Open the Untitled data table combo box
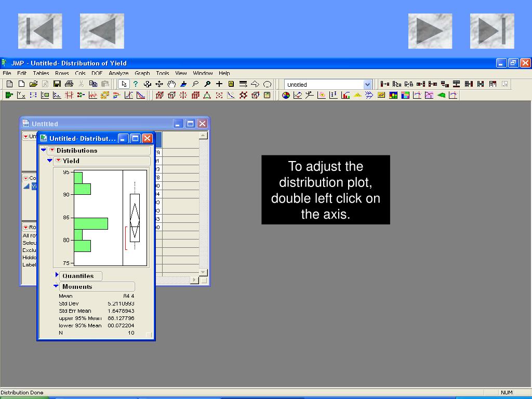 (x=328, y=85)
